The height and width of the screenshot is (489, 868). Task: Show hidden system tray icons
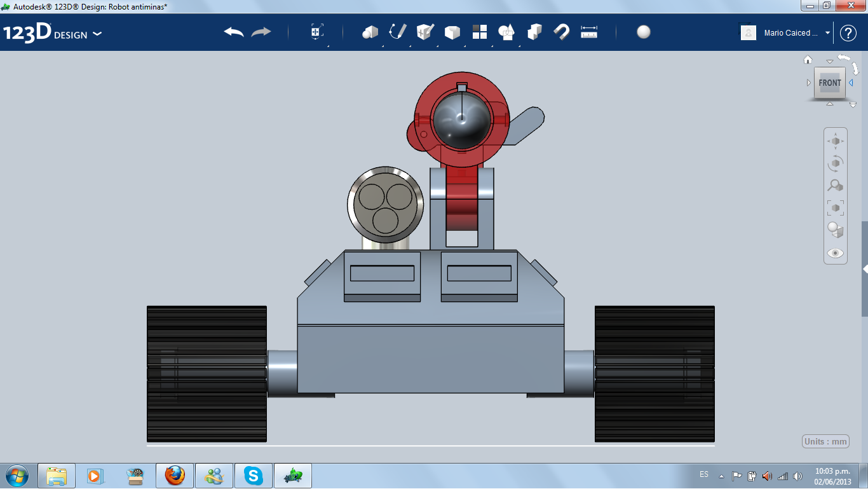tap(721, 476)
